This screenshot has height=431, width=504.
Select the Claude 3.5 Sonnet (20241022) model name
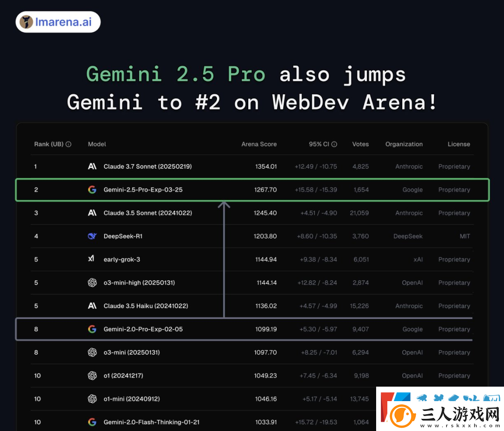pos(147,213)
